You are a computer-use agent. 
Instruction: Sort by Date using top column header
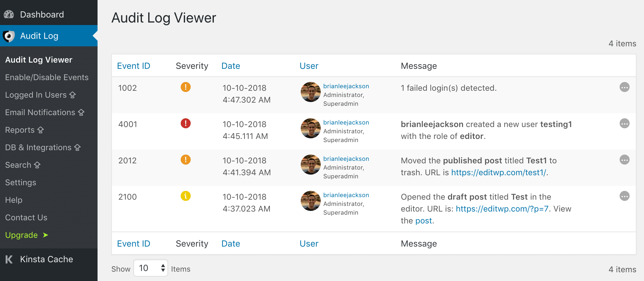pos(231,66)
